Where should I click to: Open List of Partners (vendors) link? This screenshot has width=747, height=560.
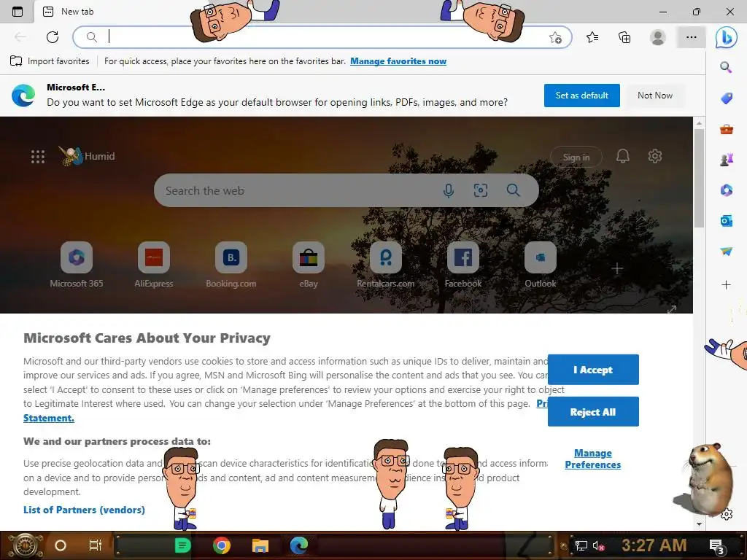[84, 510]
